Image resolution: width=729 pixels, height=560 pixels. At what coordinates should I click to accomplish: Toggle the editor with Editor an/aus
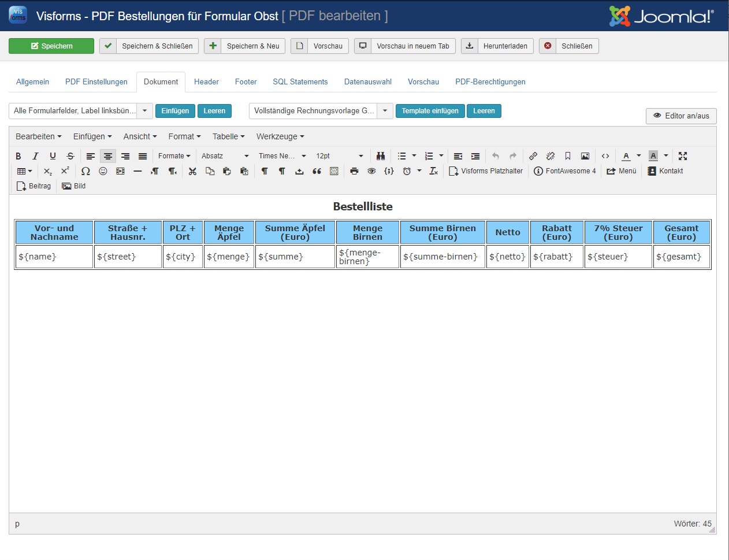[681, 116]
